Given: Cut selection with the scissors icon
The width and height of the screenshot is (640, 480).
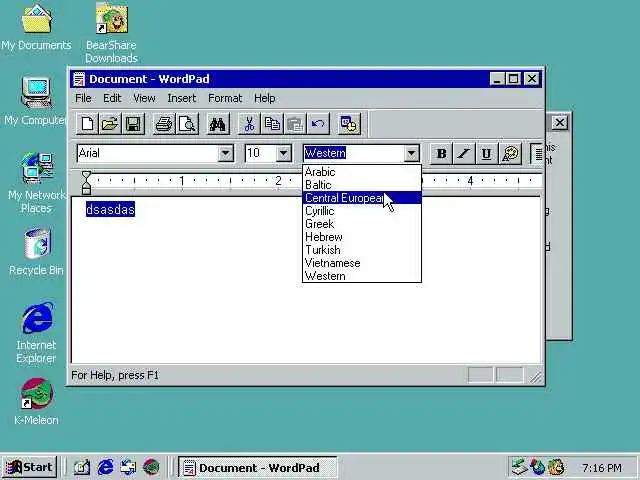Looking at the screenshot, I should (x=249, y=124).
